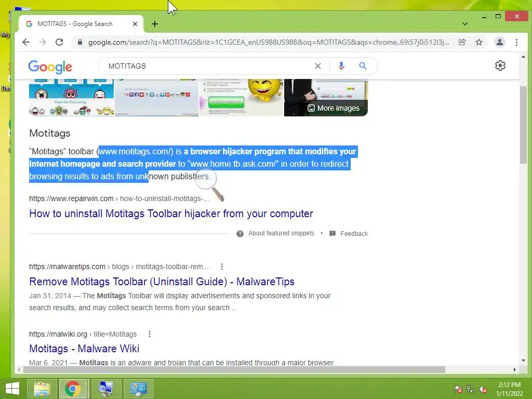Open Motitags - Malware Wiki result
Screen dimensions: 532x399
84,349
